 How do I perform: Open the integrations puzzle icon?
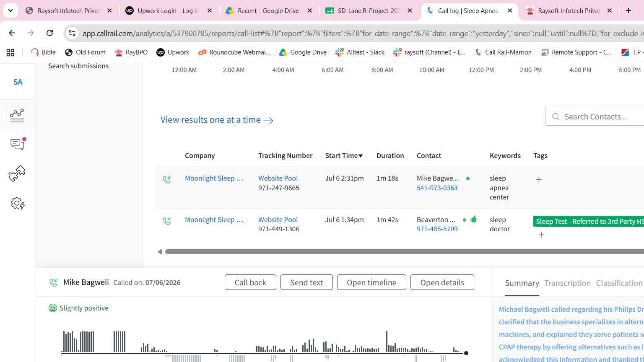[17, 173]
